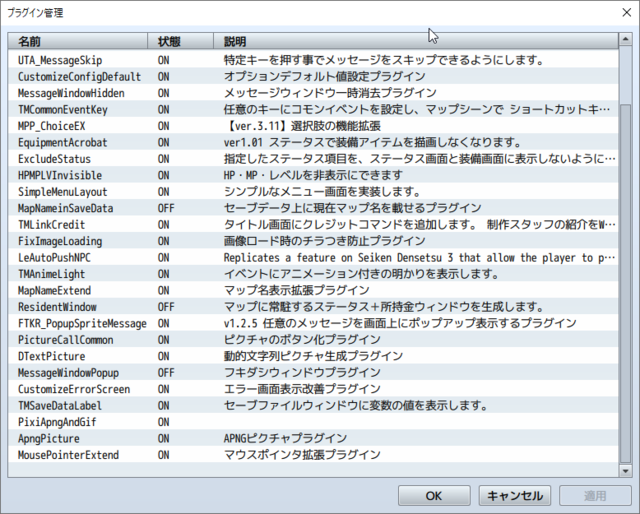Select the HPMPLVInvisible plugin
This screenshot has height=514, width=640.
point(313,176)
